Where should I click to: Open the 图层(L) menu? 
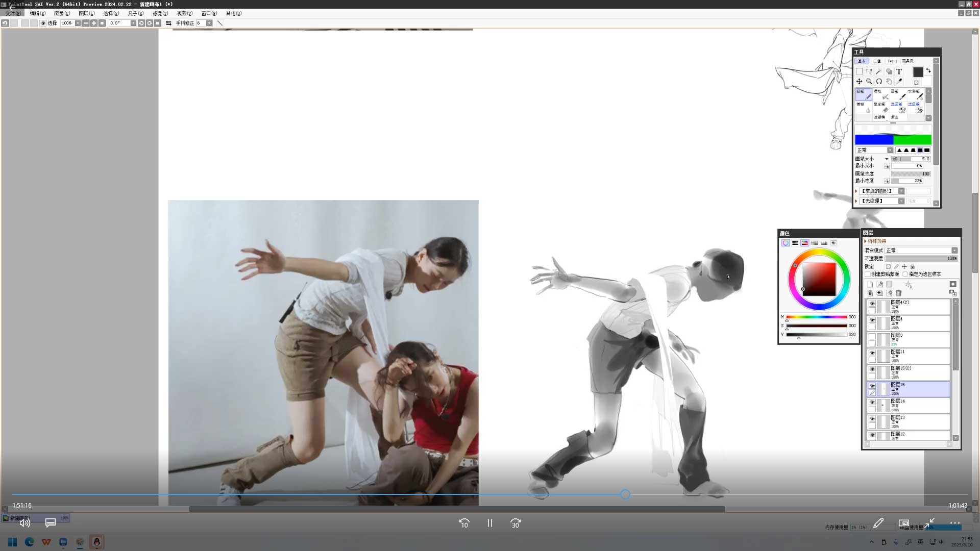(86, 13)
